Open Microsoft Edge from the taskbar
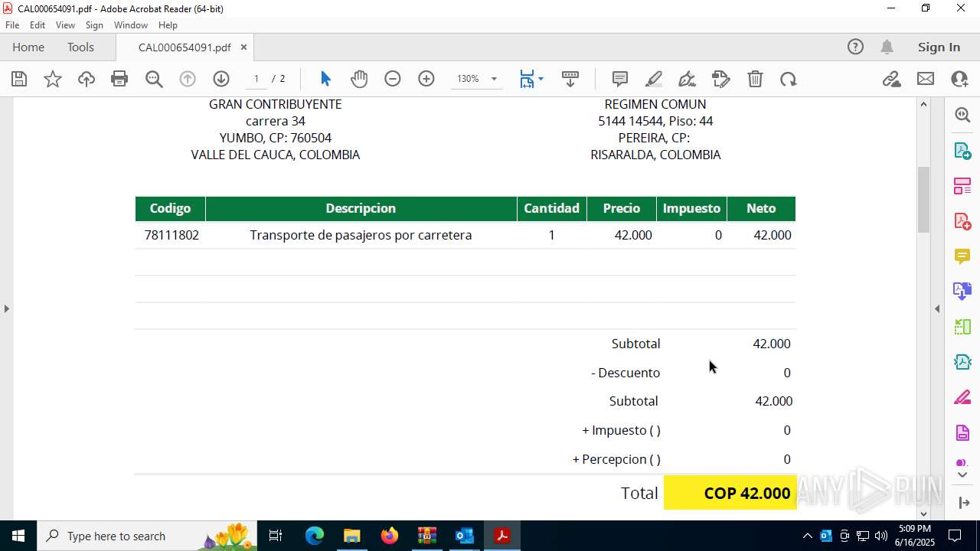Image resolution: width=980 pixels, height=551 pixels. click(315, 536)
